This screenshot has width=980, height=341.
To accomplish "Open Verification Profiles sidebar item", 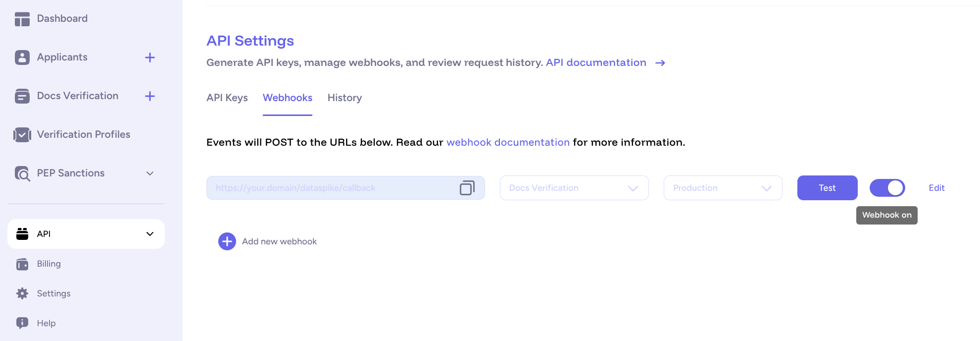I will 84,135.
